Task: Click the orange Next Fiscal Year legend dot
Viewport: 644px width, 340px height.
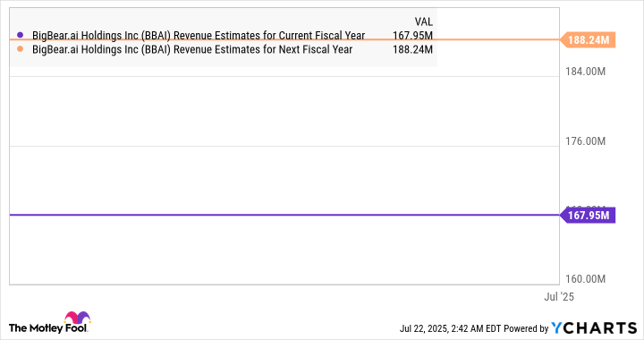Action: (20, 49)
